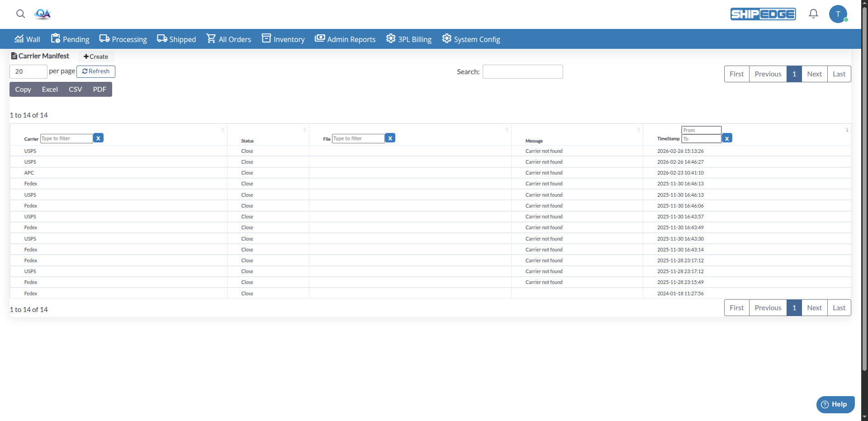Refresh the manifest table
The image size is (868, 421).
click(95, 71)
